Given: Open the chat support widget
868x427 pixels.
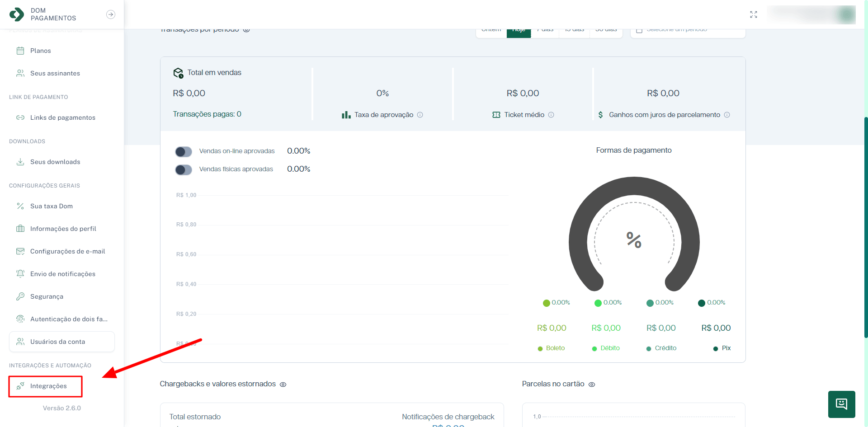Looking at the screenshot, I should pyautogui.click(x=841, y=404).
